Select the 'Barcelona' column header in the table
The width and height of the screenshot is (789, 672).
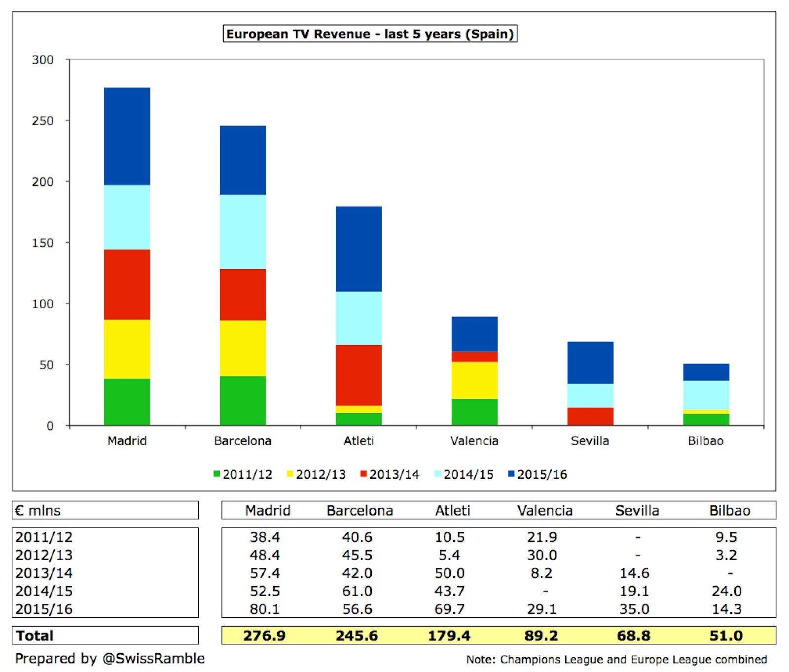(x=360, y=511)
